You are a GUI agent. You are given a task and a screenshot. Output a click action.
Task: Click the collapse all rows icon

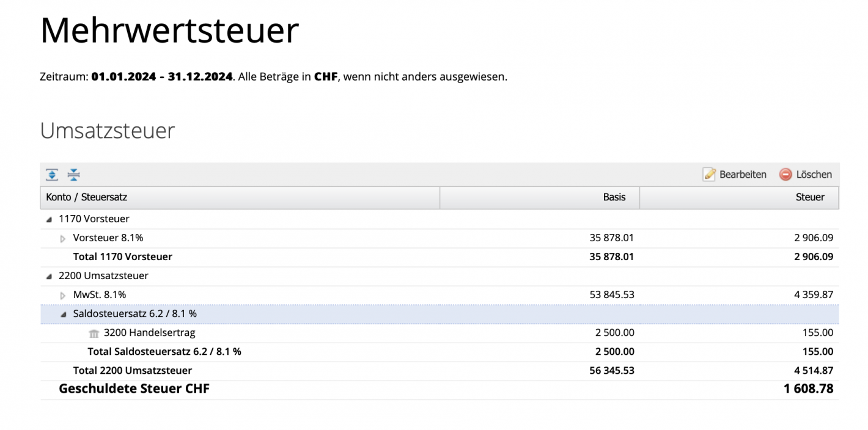tap(73, 174)
